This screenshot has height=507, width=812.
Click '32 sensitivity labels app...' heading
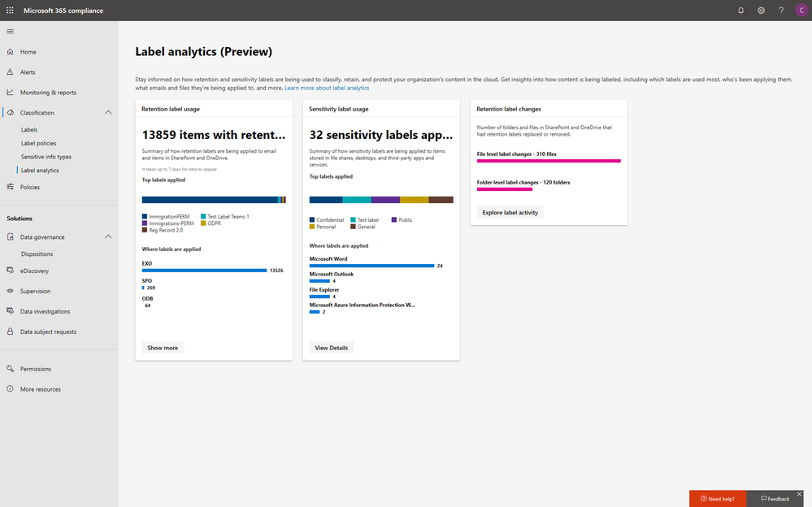381,135
